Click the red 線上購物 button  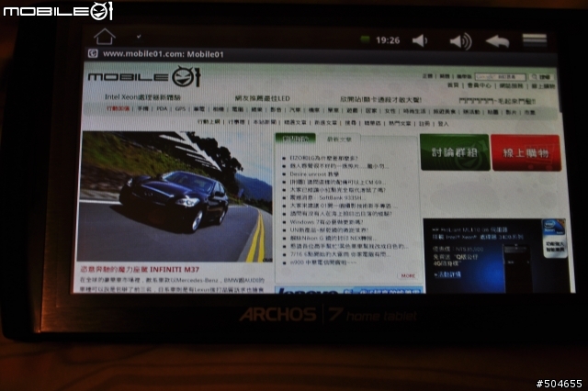526,152
